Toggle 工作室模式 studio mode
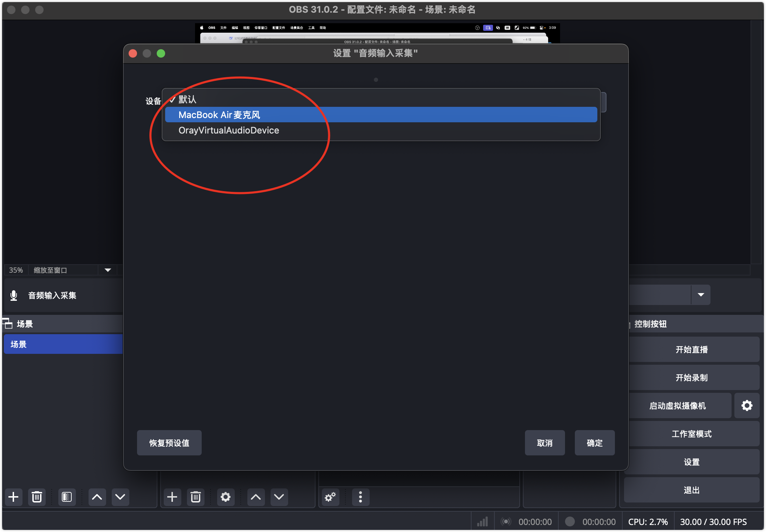This screenshot has width=766, height=532. point(692,434)
